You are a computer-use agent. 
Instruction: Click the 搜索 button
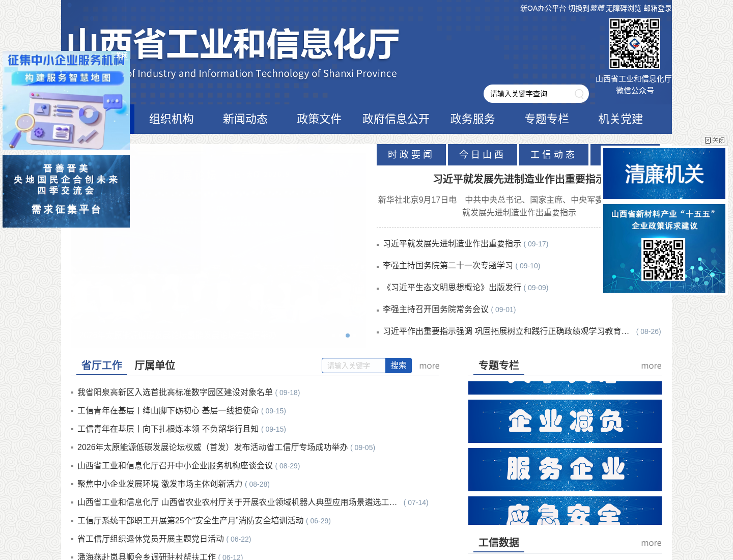coord(399,366)
